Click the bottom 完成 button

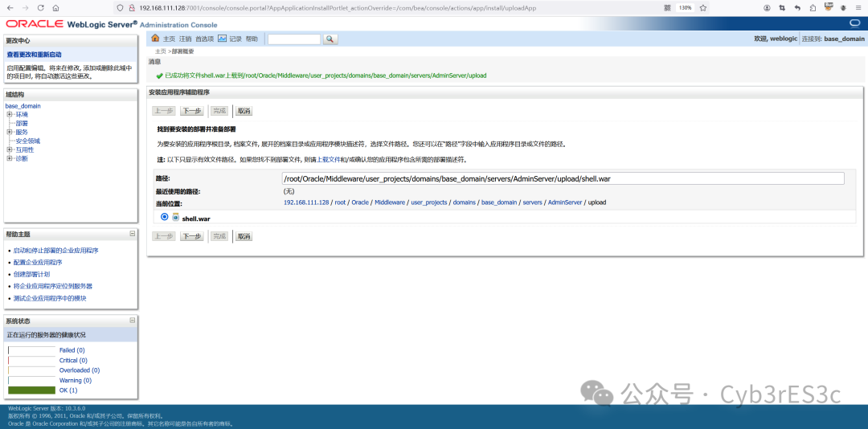(x=219, y=236)
